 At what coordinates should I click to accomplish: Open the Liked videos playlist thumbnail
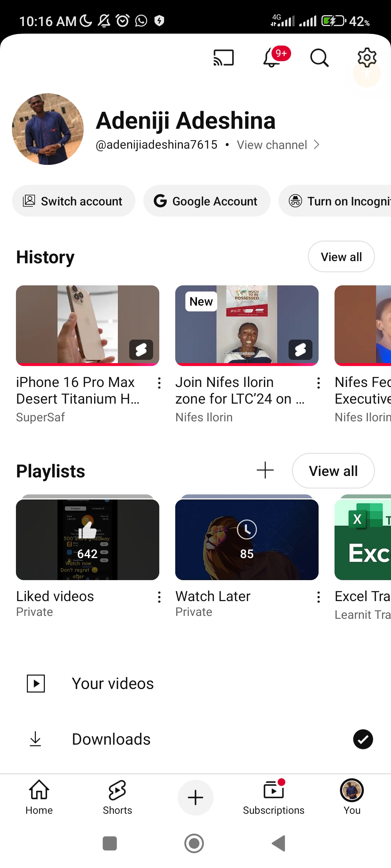coord(88,540)
